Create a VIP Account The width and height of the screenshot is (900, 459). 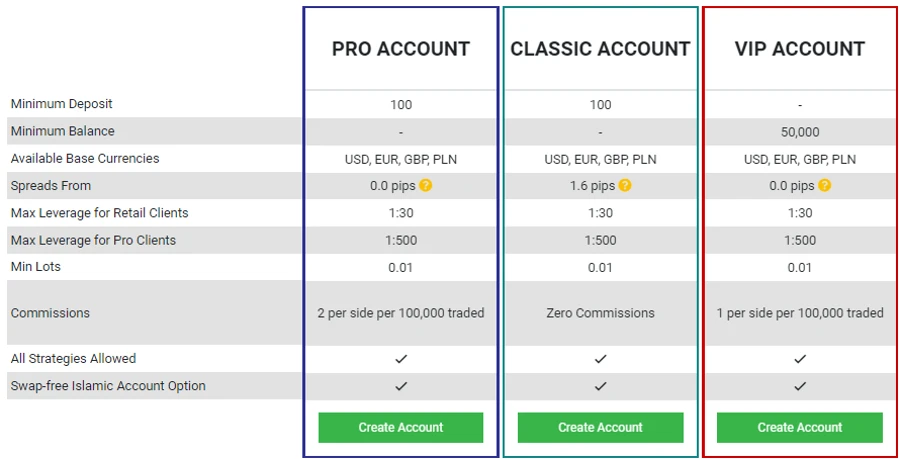(x=800, y=427)
